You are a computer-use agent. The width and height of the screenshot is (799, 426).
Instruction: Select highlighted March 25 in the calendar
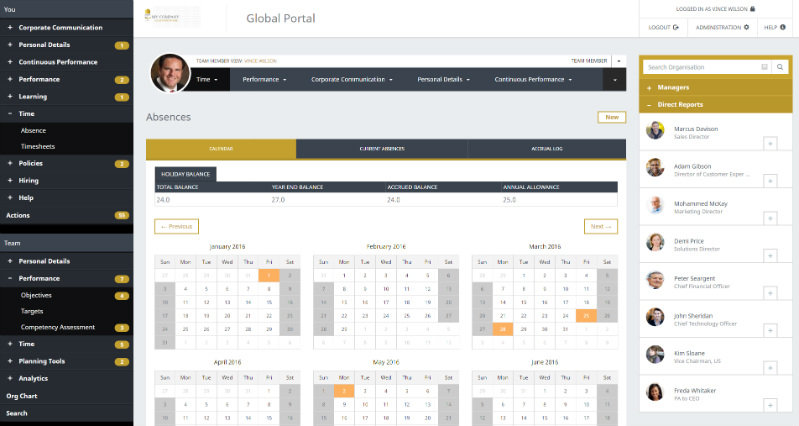pyautogui.click(x=587, y=316)
